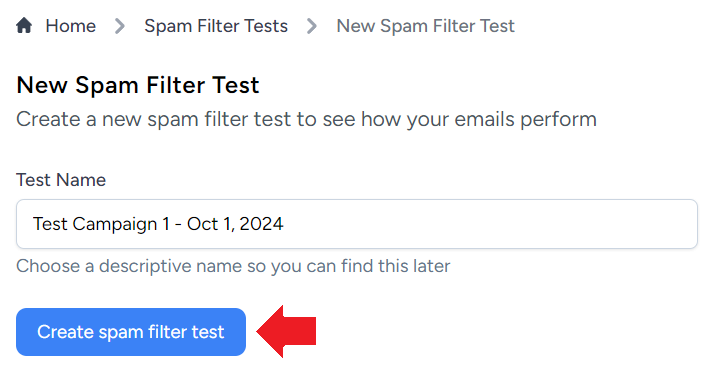Focus the Test Name input field
This screenshot has height=372, width=712.
(357, 224)
